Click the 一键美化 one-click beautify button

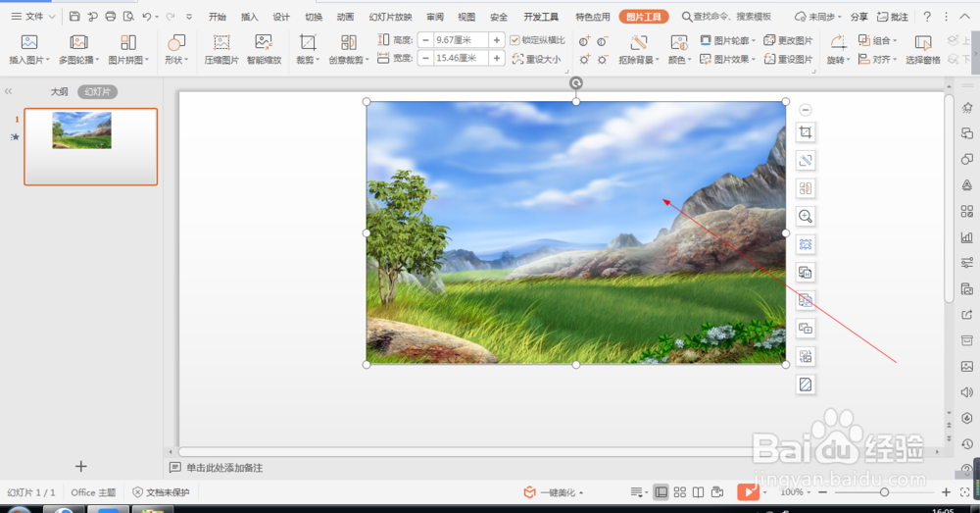point(553,492)
